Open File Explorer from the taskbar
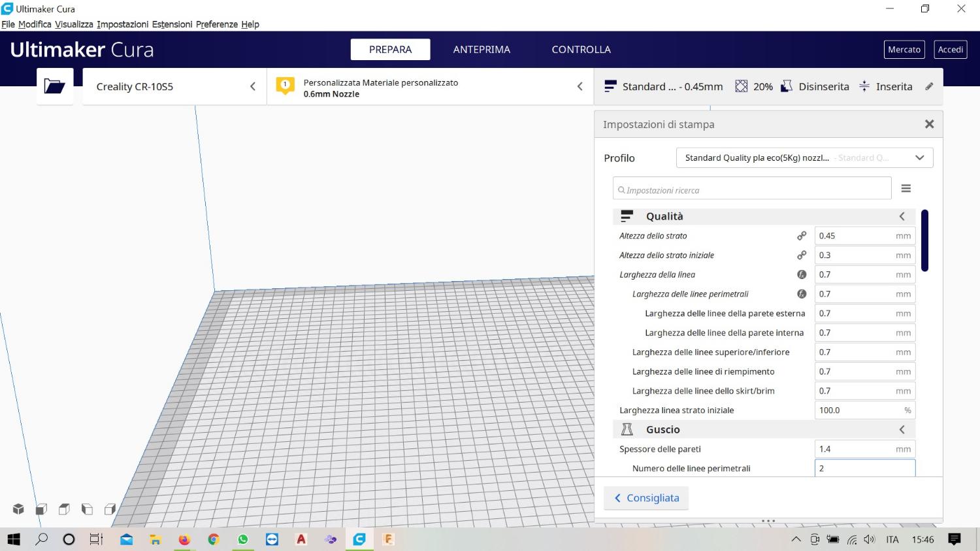Image resolution: width=980 pixels, height=551 pixels. coord(155,539)
